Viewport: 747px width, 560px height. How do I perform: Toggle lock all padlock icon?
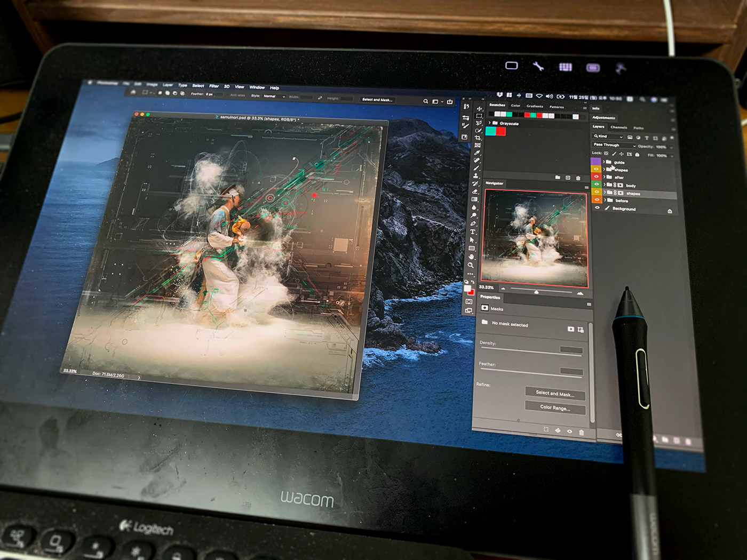click(637, 155)
